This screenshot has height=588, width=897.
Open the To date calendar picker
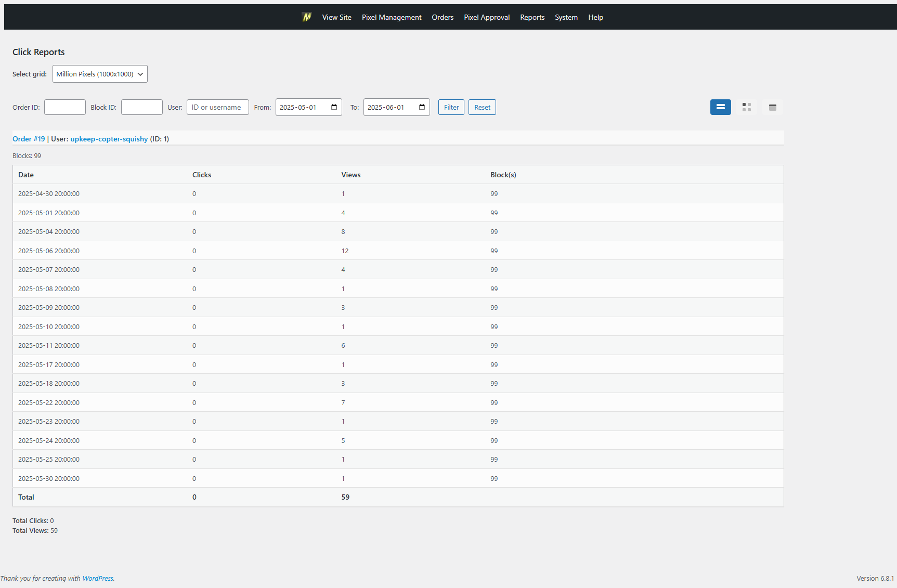422,107
